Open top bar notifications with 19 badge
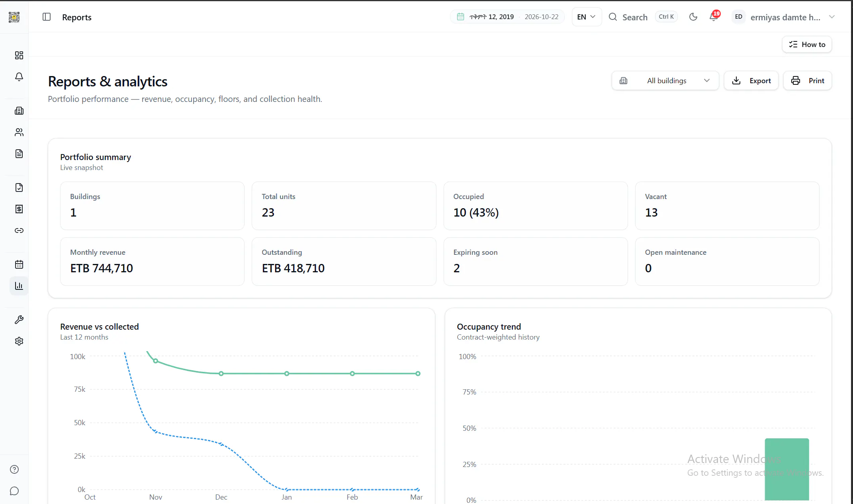 714,17
